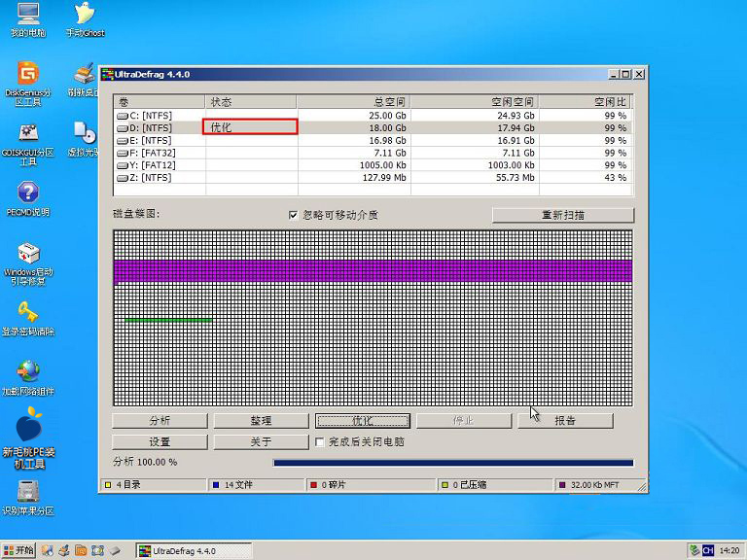
Task: Launch 新毛桃PE装机工具 desktop icon
Action: (x=27, y=438)
